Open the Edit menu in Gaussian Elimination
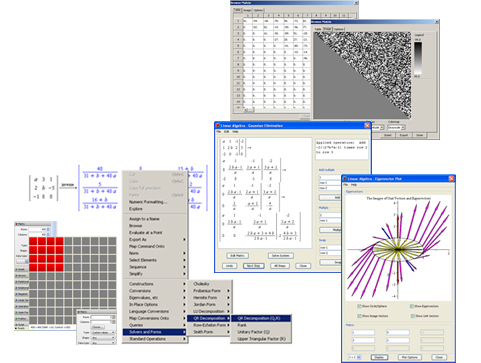 (226, 132)
